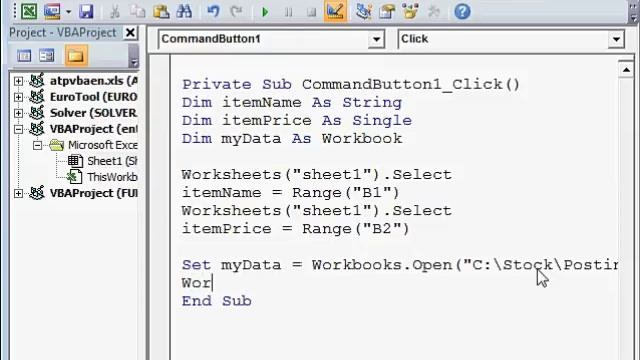Click the Dim itemName As String line
Viewport: 640px width, 360px height.
[x=292, y=102]
